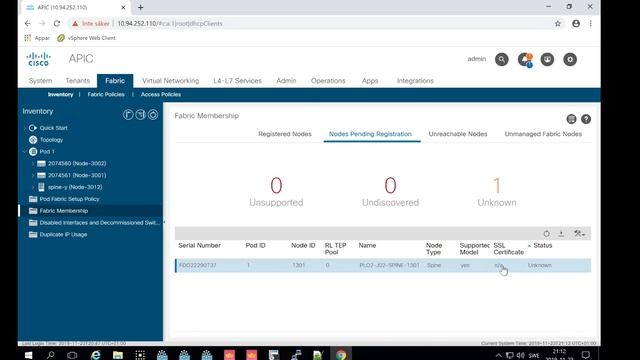Bookmark this page with the star icon
640x360 pixels.
tap(558, 24)
